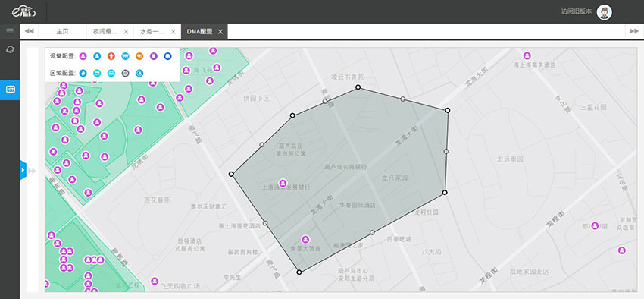Select the dark blue ring device icon
The image size is (644, 299).
(x=167, y=56)
